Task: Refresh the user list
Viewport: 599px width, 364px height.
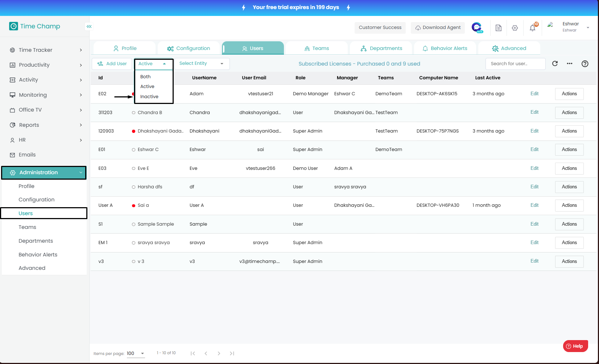Action: tap(555, 64)
